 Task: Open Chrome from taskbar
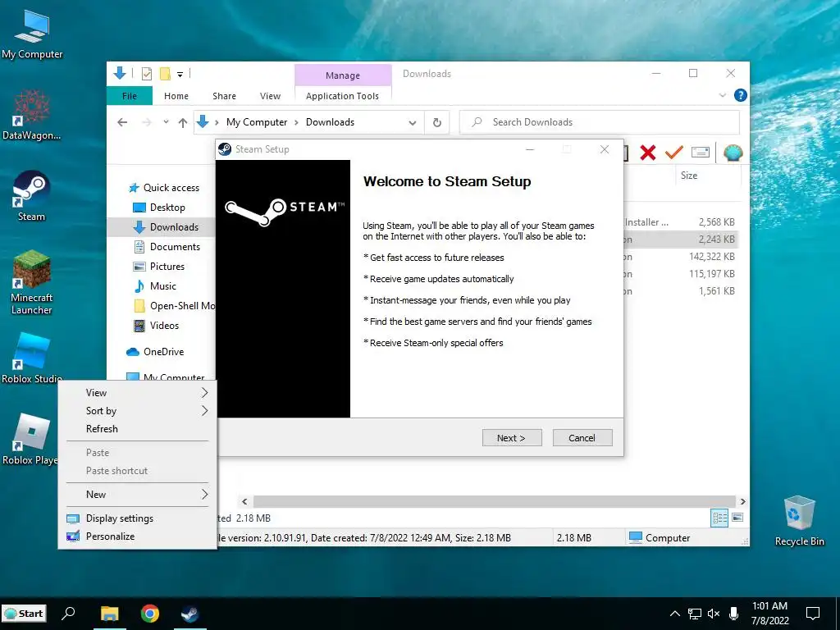(150, 614)
